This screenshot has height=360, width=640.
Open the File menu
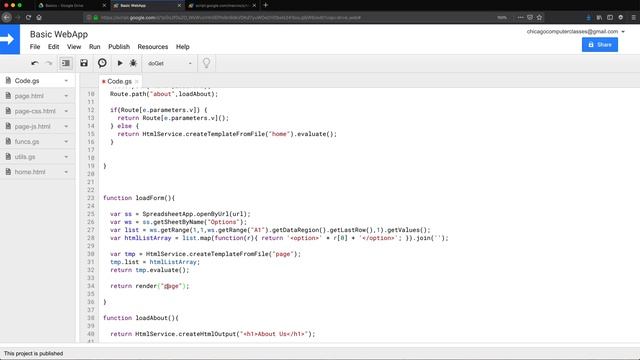pos(35,47)
